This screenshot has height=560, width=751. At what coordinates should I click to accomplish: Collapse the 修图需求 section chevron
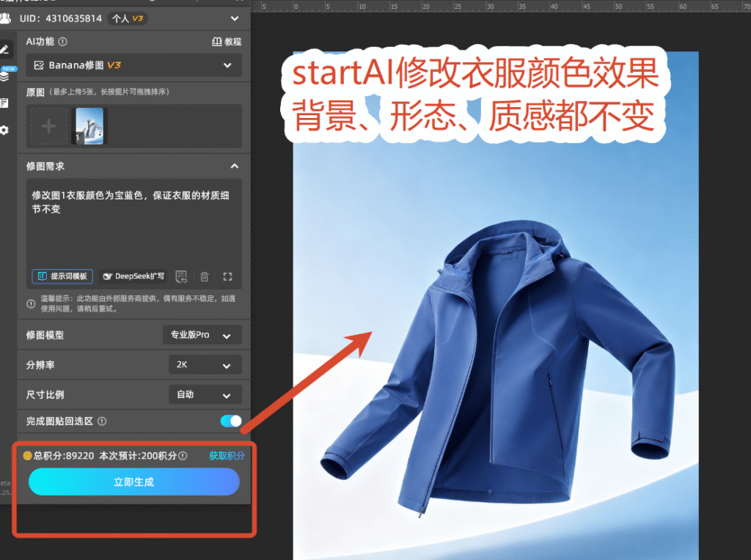(234, 166)
